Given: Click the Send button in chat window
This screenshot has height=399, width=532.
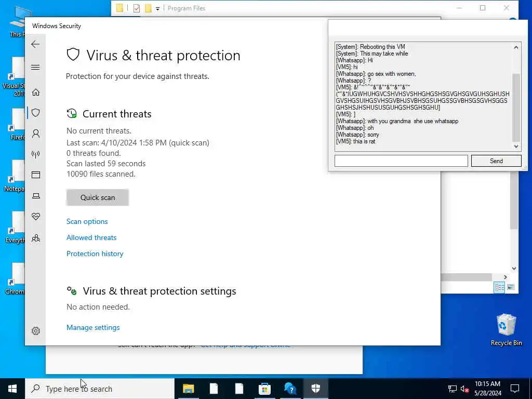Looking at the screenshot, I should point(496,161).
